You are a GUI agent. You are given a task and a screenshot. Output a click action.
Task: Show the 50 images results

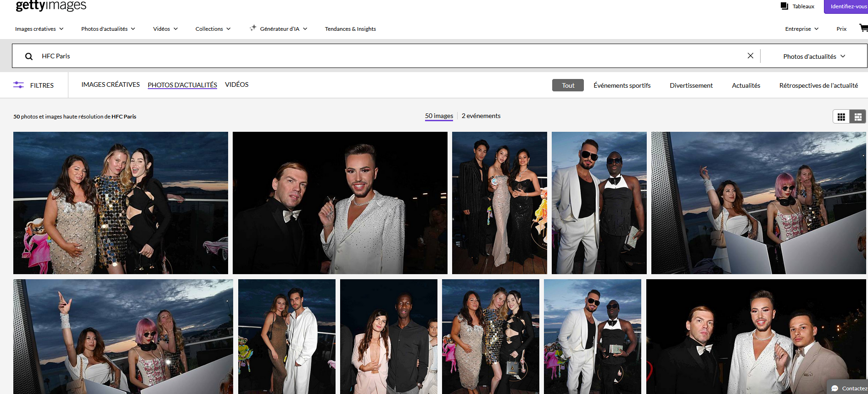coord(439,116)
